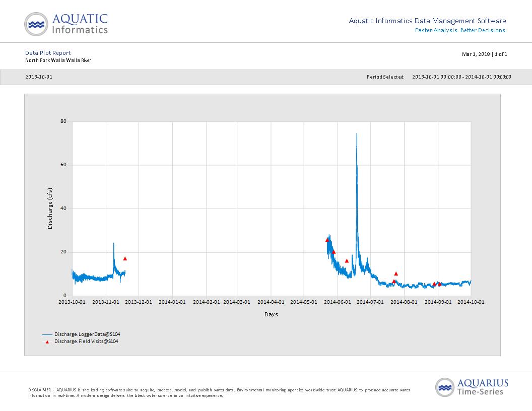
Task: Click 'Aquatic Informatics Data Management Software' heading
Action: click(428, 21)
